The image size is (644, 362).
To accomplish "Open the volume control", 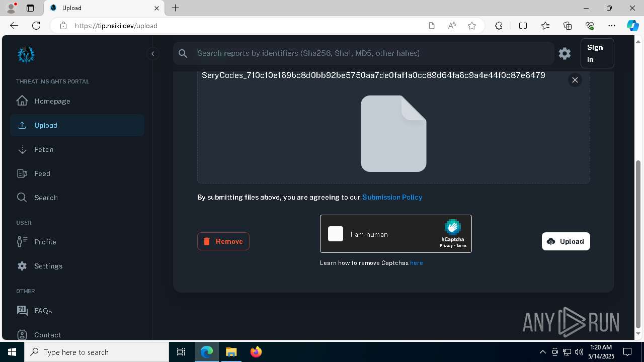I will click(579, 352).
